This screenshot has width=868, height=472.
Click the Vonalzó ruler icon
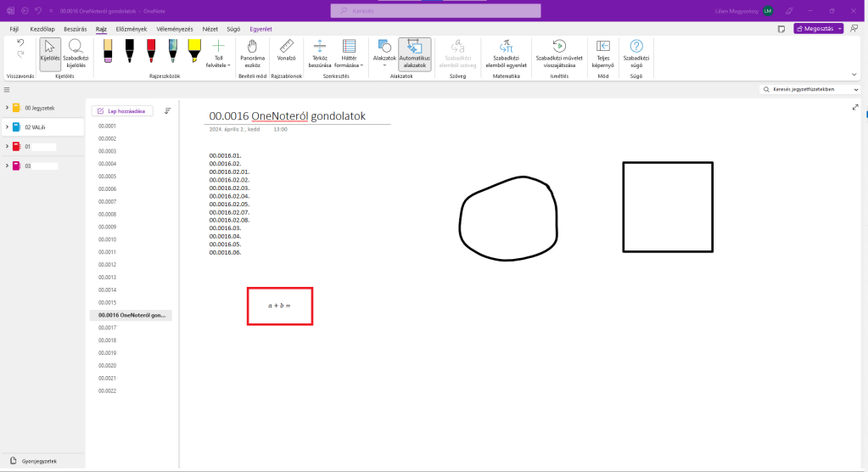(286, 51)
